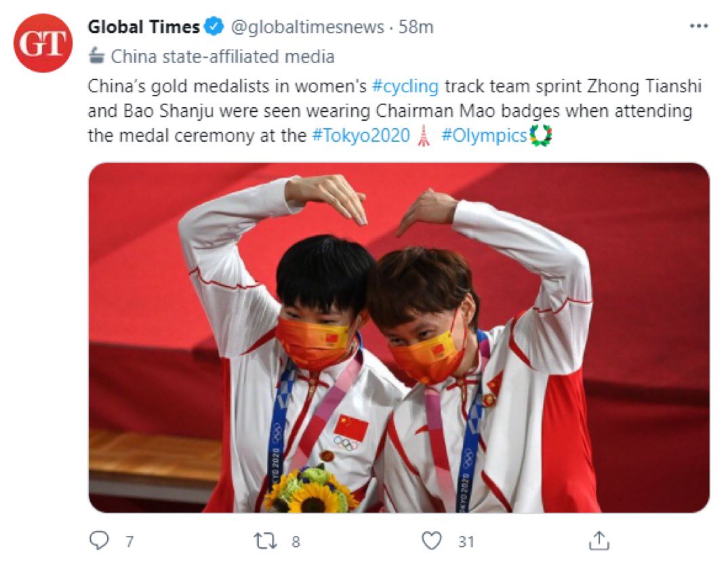
Task: Open the #Tokyo2020 hashtag link
Action: [x=361, y=136]
